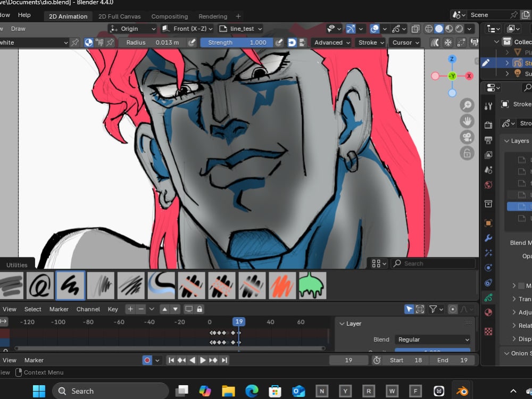The height and width of the screenshot is (399, 532).
Task: Open the Tool properties tab
Action: [x=488, y=106]
